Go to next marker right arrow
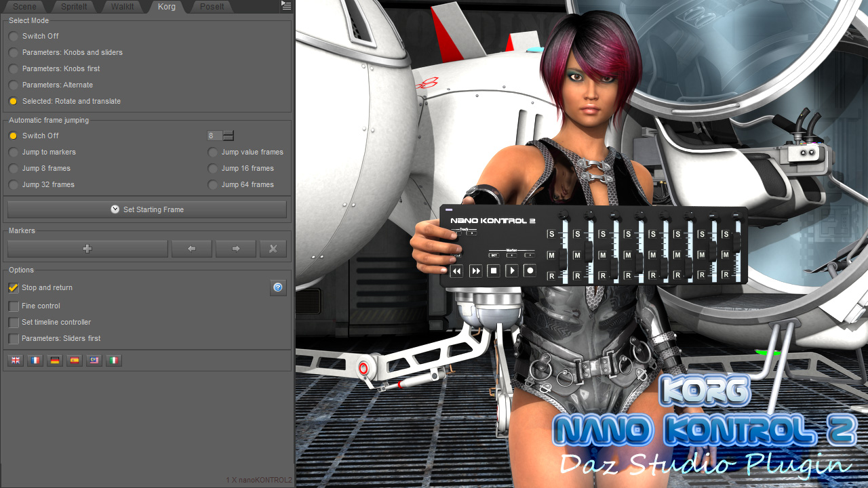 click(x=236, y=249)
